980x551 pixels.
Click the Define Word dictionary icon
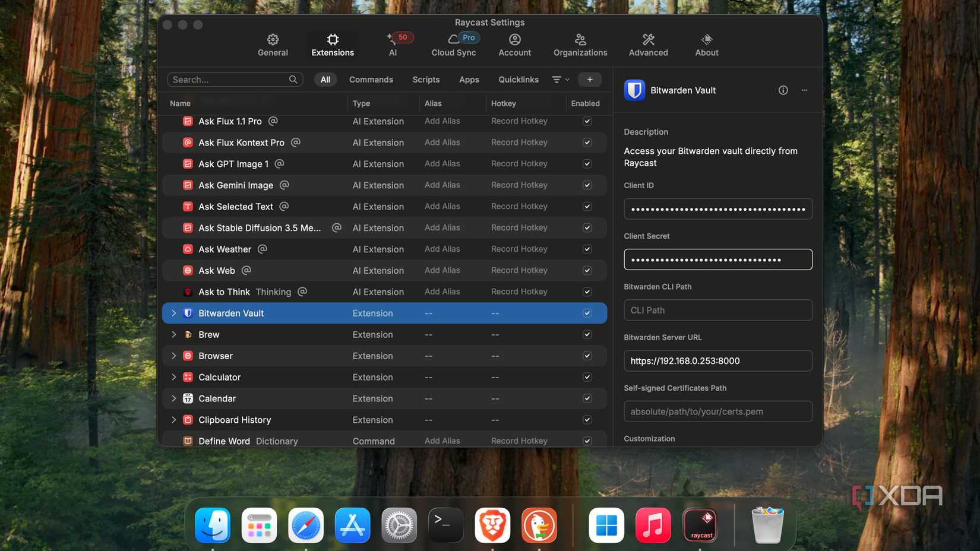pyautogui.click(x=188, y=441)
